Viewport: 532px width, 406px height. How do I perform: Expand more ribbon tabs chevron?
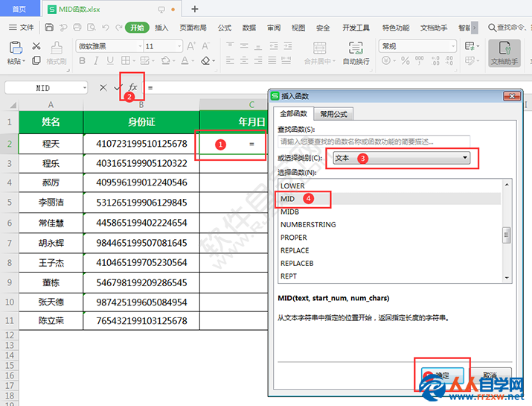click(474, 28)
